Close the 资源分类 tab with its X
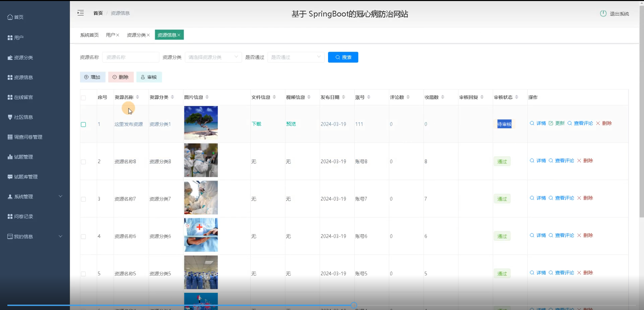The image size is (644, 310). point(148,35)
